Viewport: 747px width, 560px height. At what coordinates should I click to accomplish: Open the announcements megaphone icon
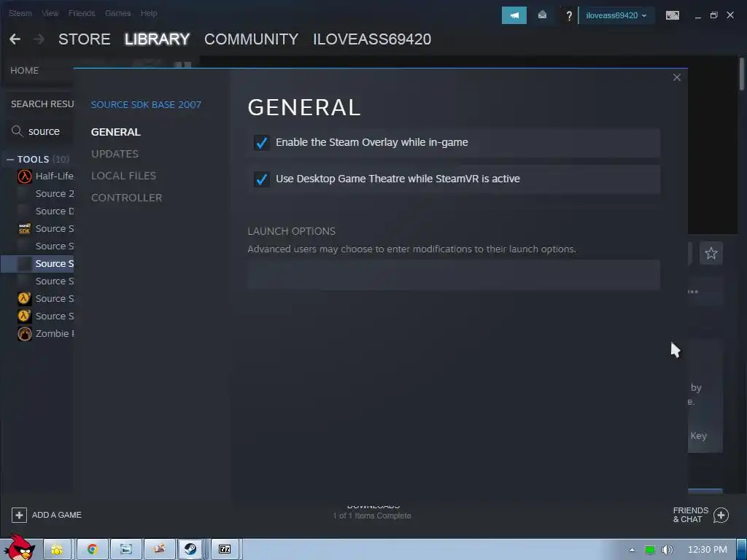[x=514, y=15]
